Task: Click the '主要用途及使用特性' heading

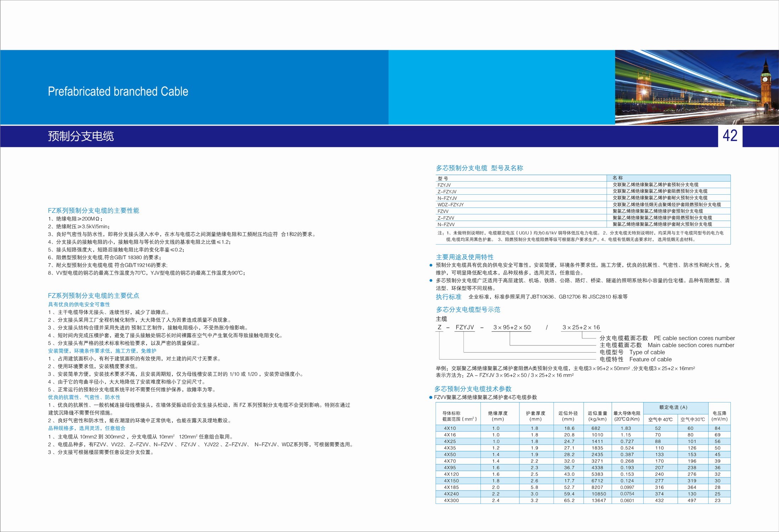Action: [x=465, y=257]
